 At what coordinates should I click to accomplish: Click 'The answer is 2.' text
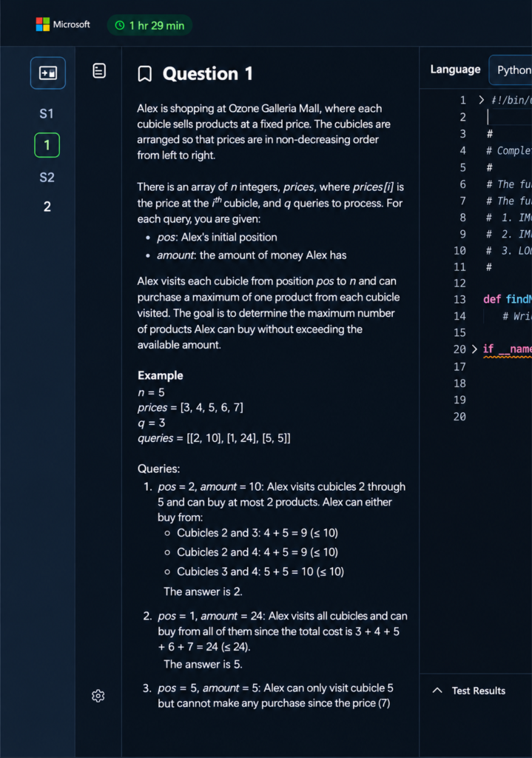pyautogui.click(x=203, y=591)
